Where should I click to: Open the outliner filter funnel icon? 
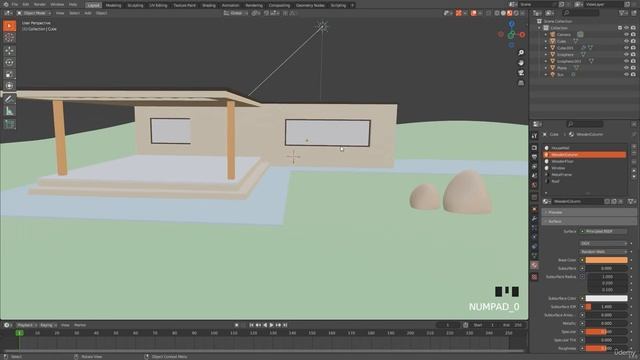(622, 13)
